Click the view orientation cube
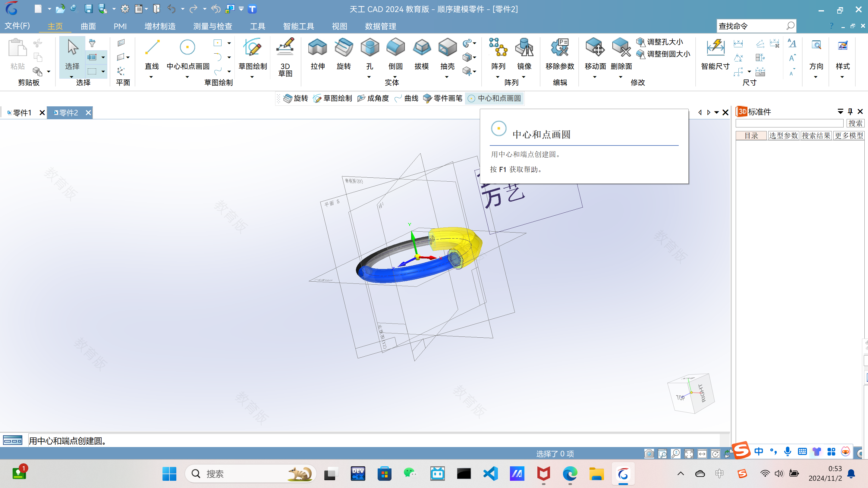Viewport: 868px width, 488px height. [691, 393]
